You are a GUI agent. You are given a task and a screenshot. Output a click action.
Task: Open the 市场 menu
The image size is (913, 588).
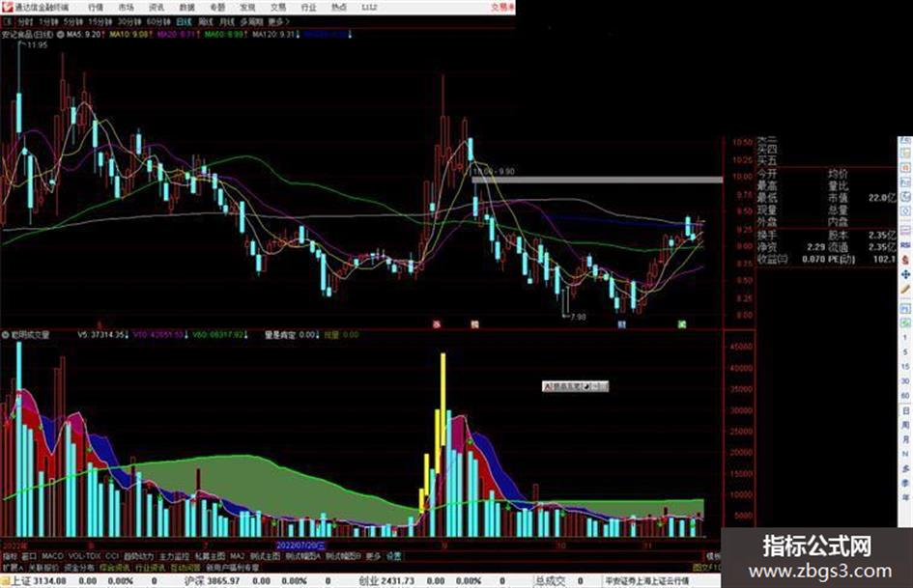click(x=126, y=8)
